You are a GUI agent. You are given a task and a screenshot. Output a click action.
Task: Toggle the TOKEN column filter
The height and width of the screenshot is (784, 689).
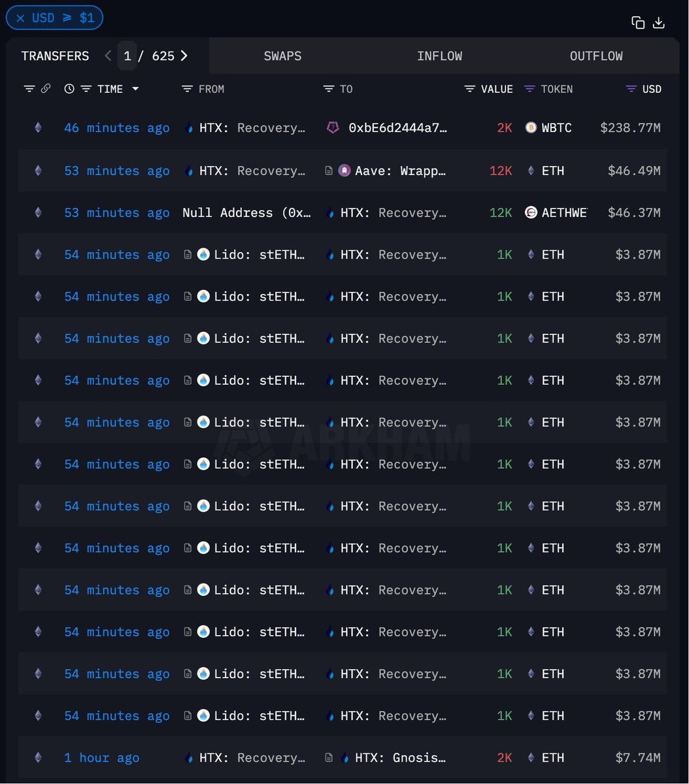(x=530, y=89)
